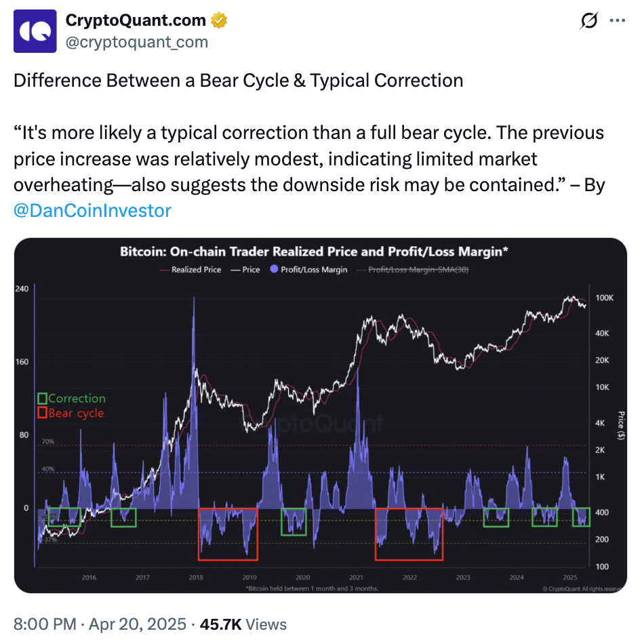Screen dimensions: 644x644
Task: Click the 70% threshold label on the chart
Action: [x=48, y=442]
